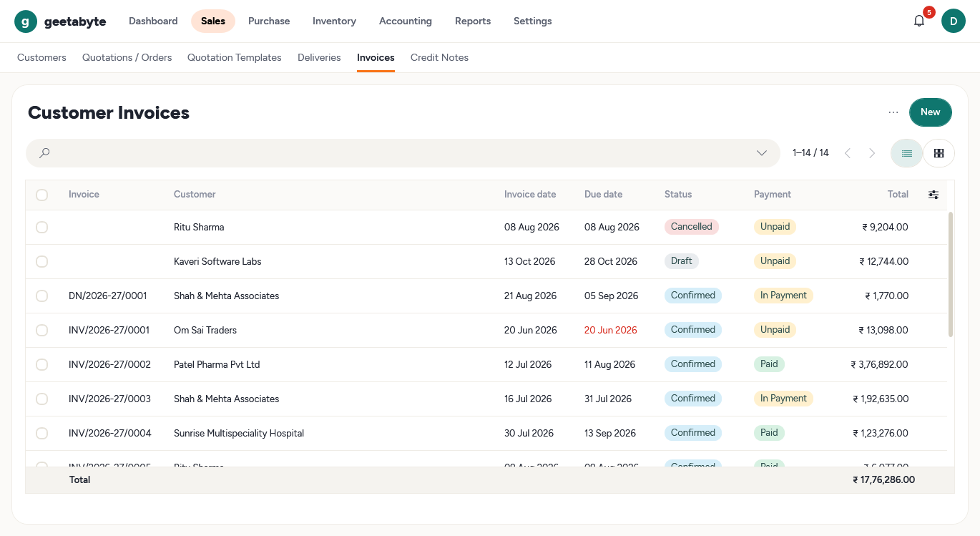The image size is (980, 536).
Task: Switch to the Customers tab
Action: (x=41, y=58)
